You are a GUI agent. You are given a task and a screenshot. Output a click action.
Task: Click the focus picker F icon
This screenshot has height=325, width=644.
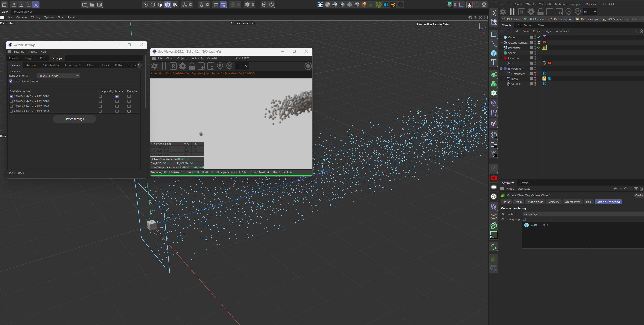(220, 66)
